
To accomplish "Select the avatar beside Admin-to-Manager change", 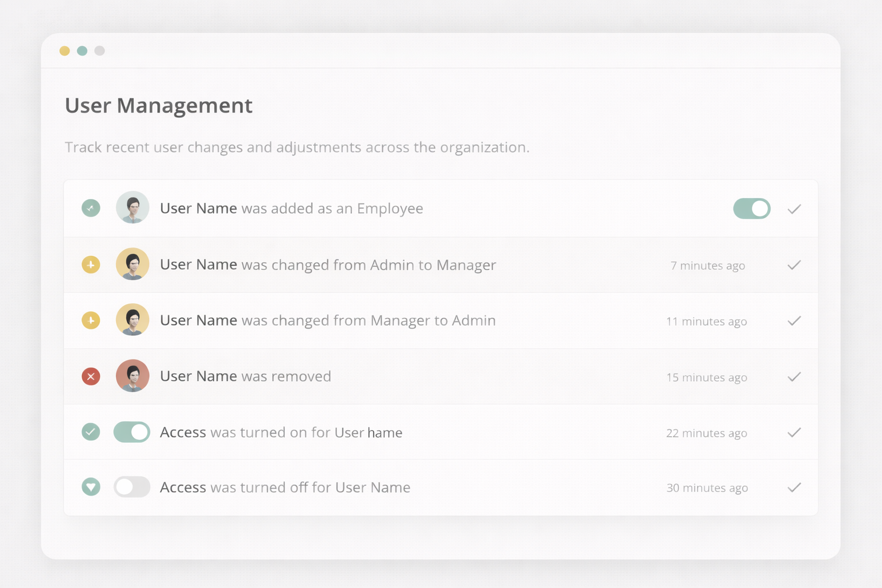I will 133,264.
